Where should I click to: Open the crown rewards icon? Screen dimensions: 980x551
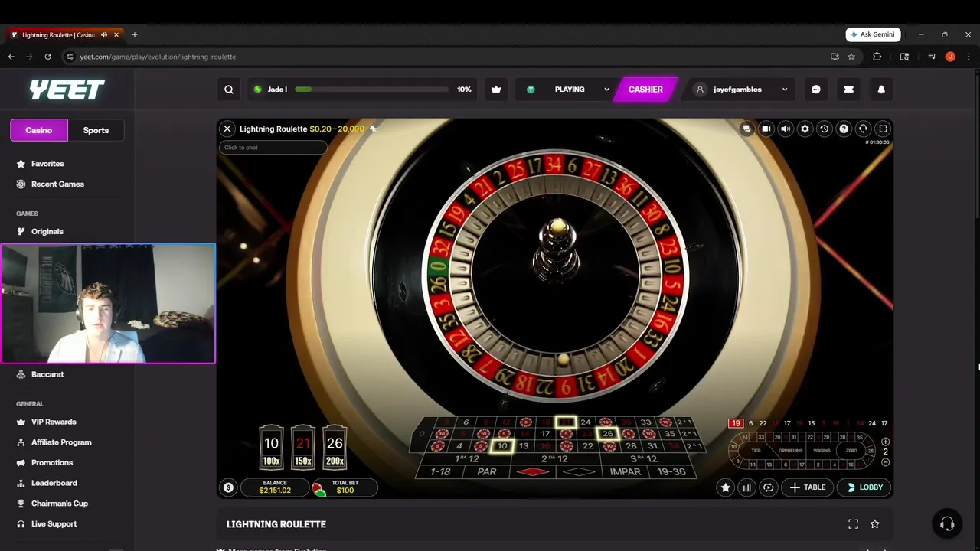[x=496, y=90]
